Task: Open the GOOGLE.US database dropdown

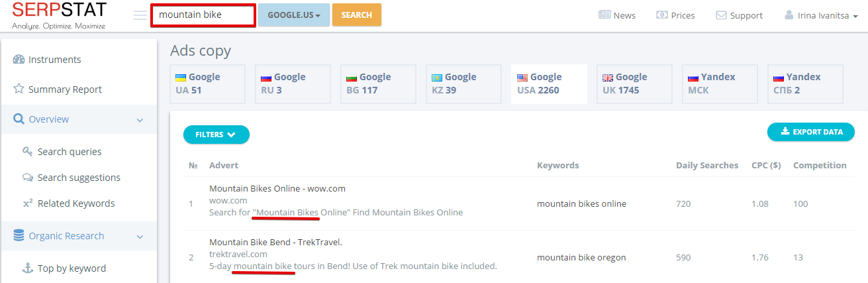Action: point(294,15)
